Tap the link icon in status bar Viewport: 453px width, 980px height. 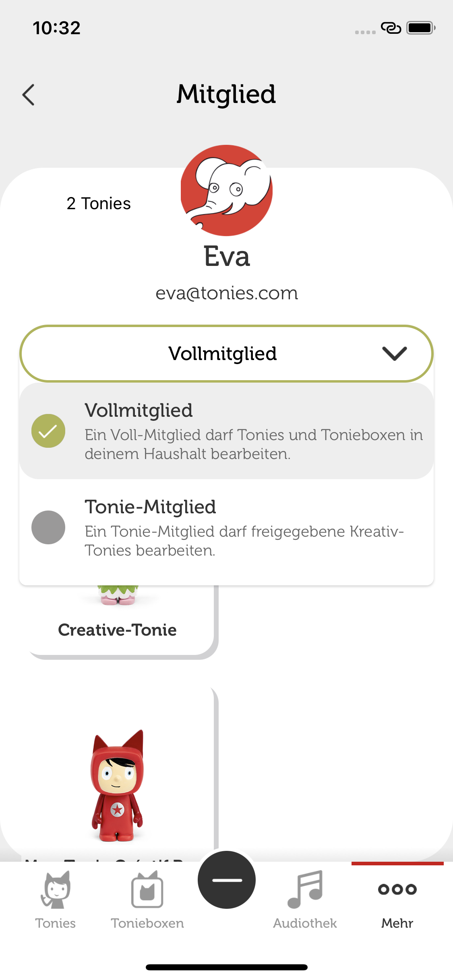[x=391, y=28]
